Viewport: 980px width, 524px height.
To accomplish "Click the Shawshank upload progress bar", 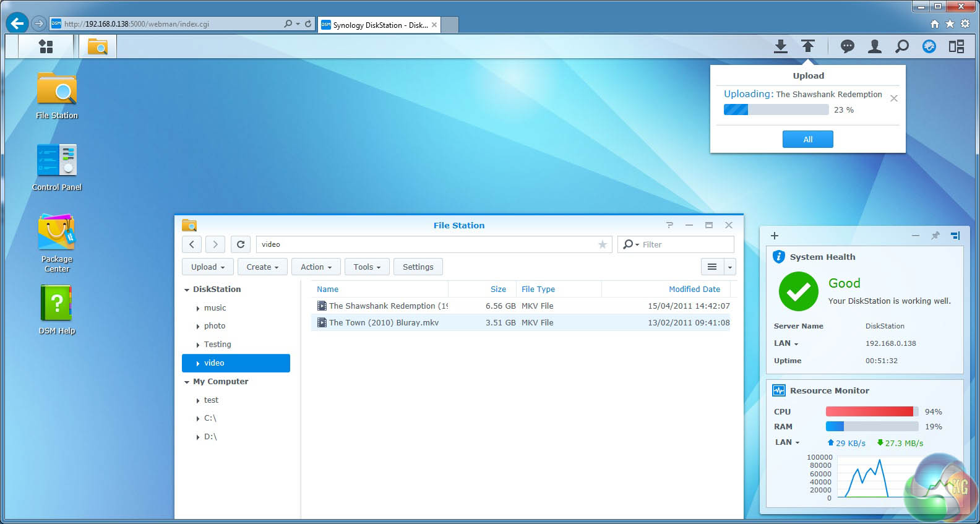I will point(776,110).
